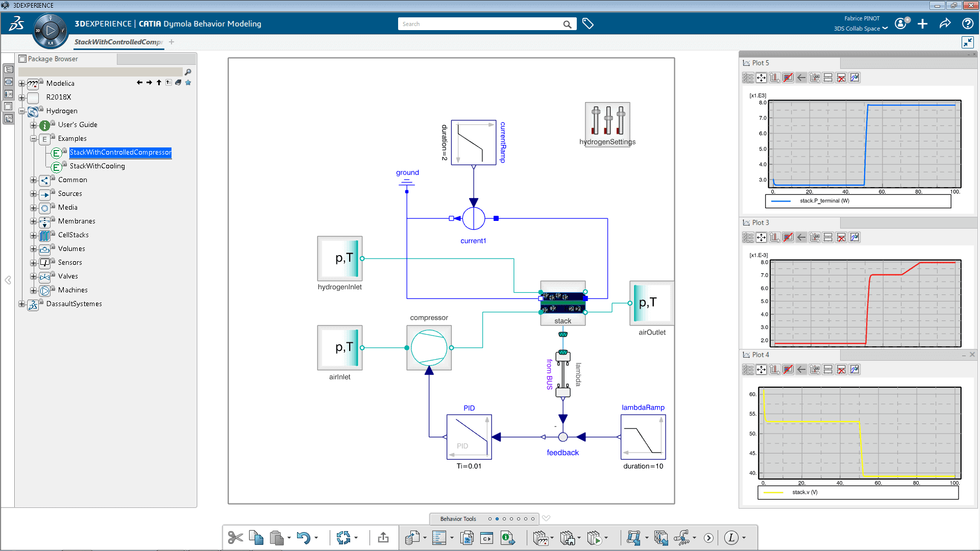980x551 pixels.
Task: Toggle the Package Browser checkbox
Action: tap(22, 59)
